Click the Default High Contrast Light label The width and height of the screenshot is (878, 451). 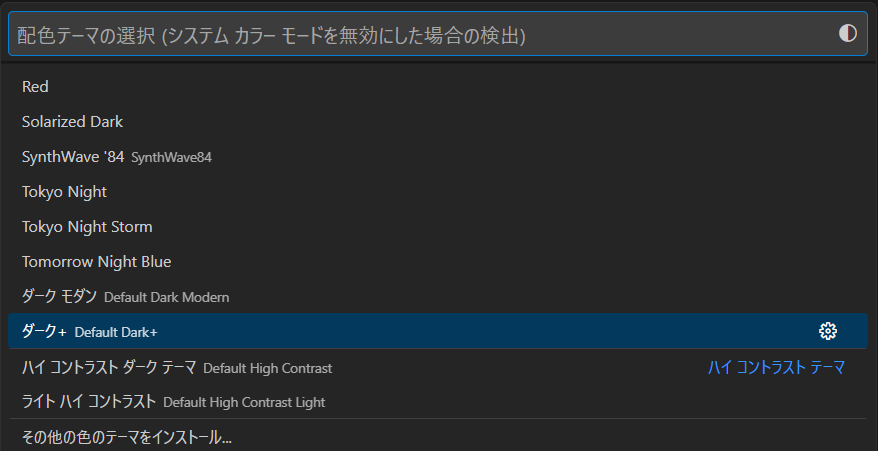(x=244, y=403)
